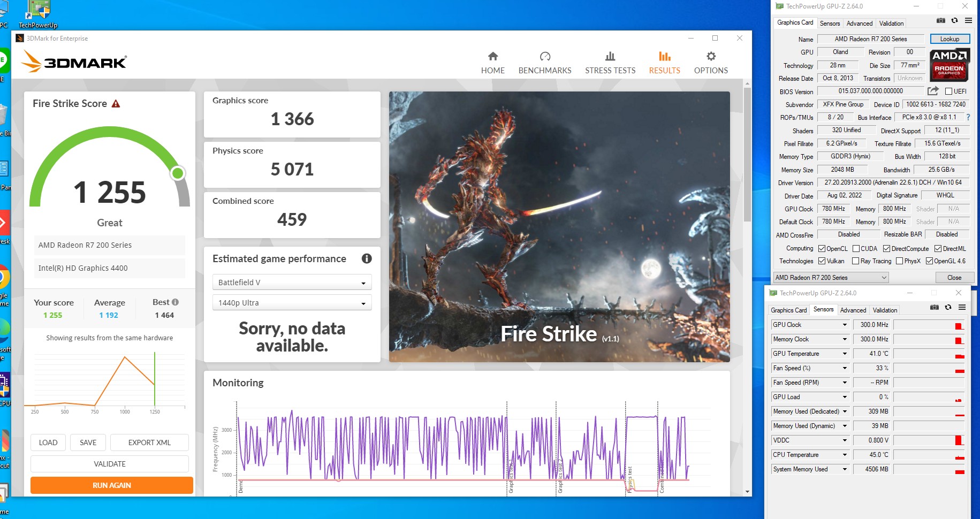980x519 pixels.
Task: Click the Fire Strike artwork thumbnail
Action: pos(559,227)
